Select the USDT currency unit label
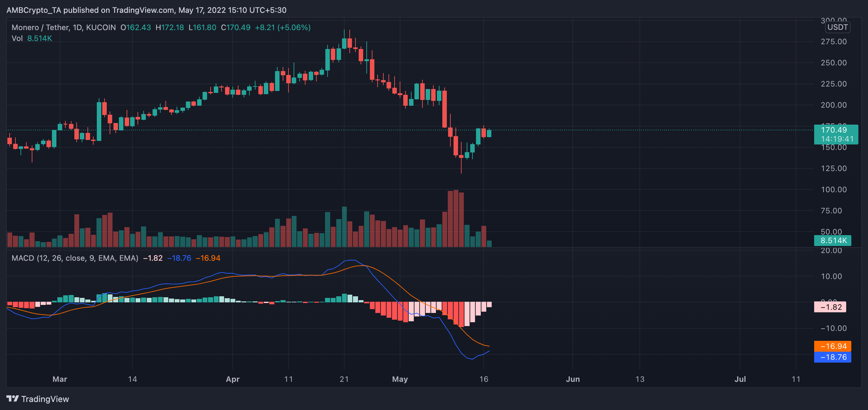The width and height of the screenshot is (868, 410). [838, 27]
